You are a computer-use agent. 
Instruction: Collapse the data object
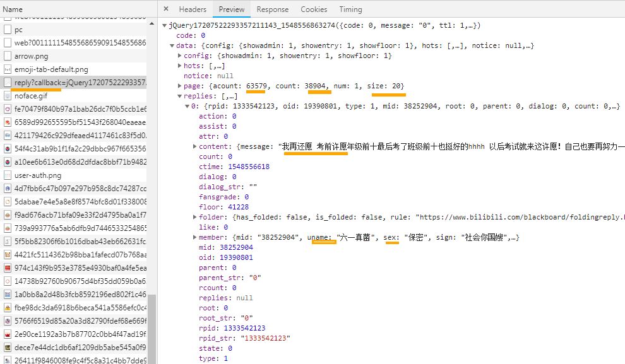[x=172, y=46]
